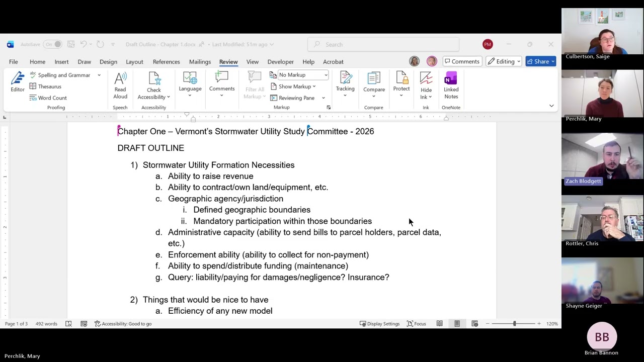Collapse the ribbon with the chevron

tap(551, 106)
